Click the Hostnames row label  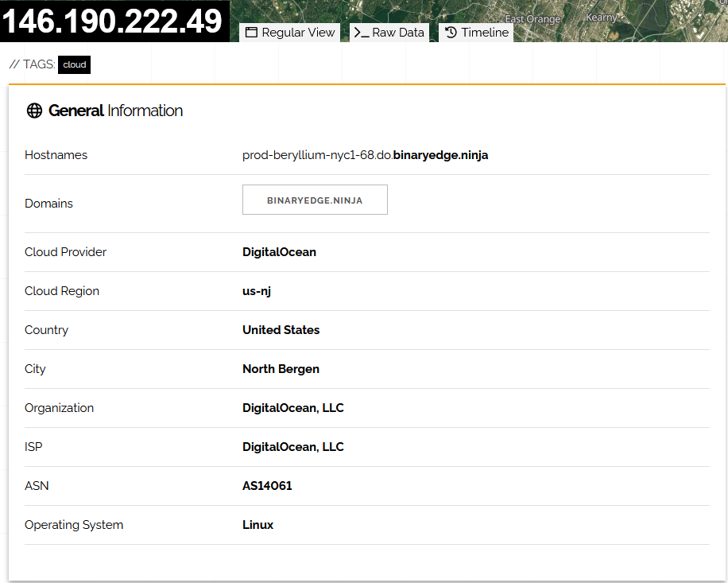56,155
